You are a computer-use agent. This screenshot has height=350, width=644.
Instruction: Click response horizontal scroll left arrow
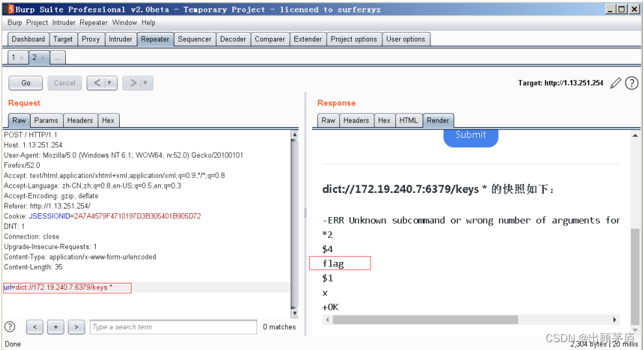[x=328, y=319]
